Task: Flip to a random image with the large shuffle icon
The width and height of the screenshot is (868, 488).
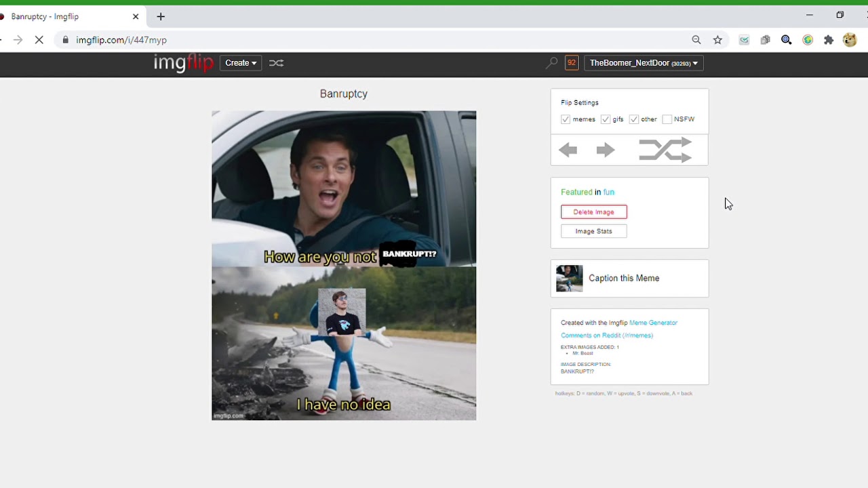Action: pyautogui.click(x=665, y=150)
